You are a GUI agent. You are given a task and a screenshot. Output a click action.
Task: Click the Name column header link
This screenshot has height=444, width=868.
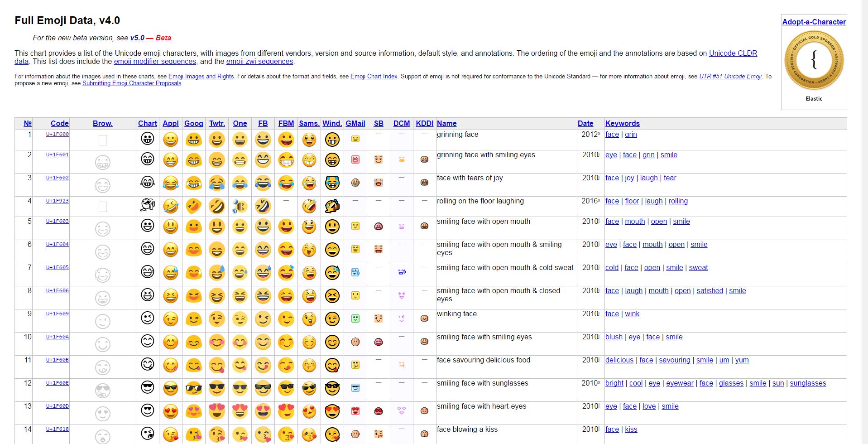[446, 123]
